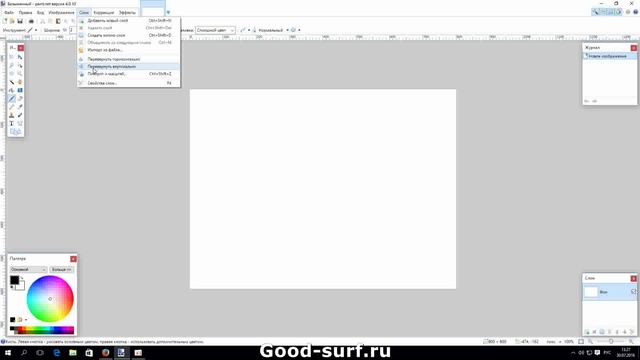
Task: Click zoom out icon in status bar
Action: [590, 341]
